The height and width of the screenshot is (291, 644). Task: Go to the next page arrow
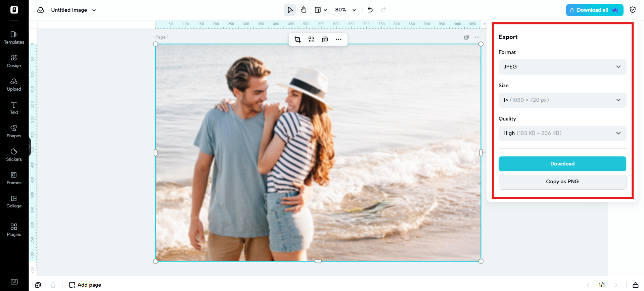tap(616, 285)
